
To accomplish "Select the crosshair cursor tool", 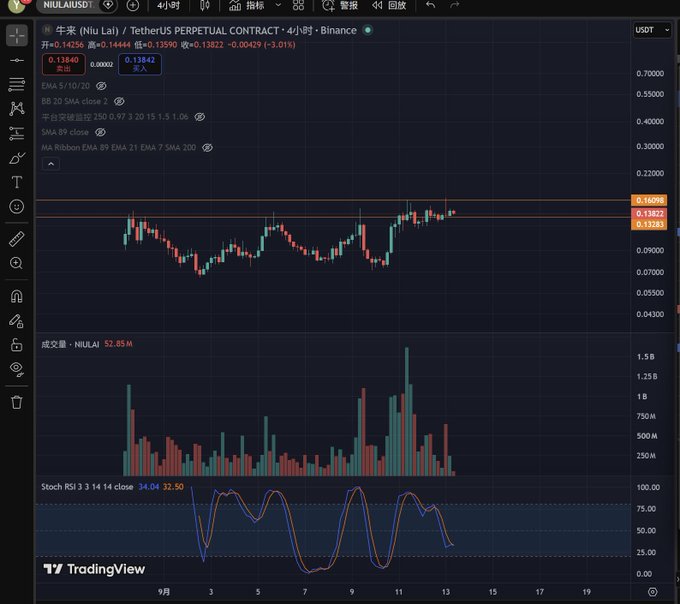I will pyautogui.click(x=17, y=35).
